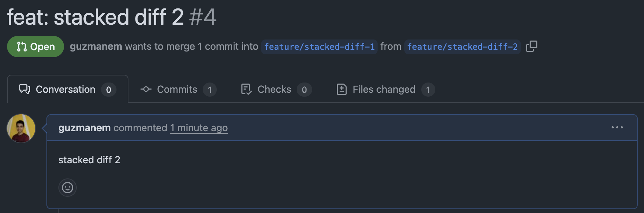The width and height of the screenshot is (644, 213).
Task: Click guzmanem's avatar picture
Action: click(21, 128)
